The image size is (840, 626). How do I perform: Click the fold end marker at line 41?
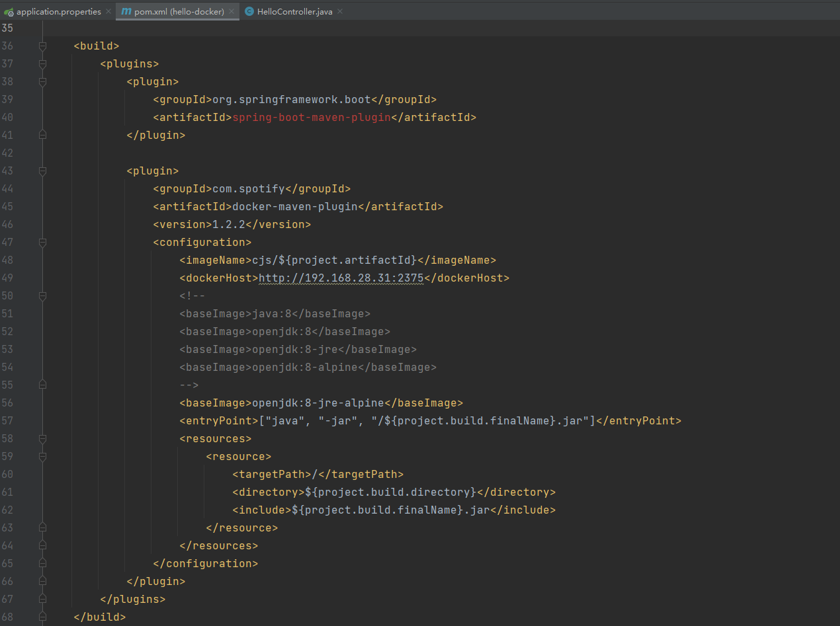point(43,136)
